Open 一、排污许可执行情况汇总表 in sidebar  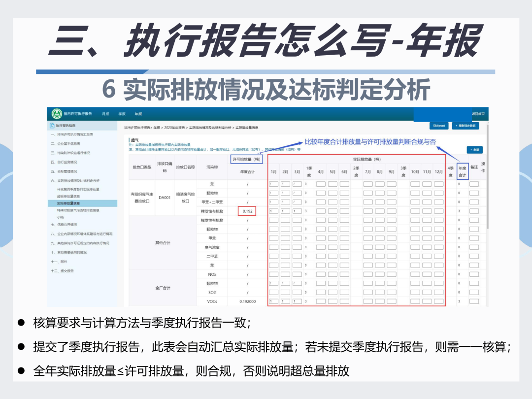[72, 134]
